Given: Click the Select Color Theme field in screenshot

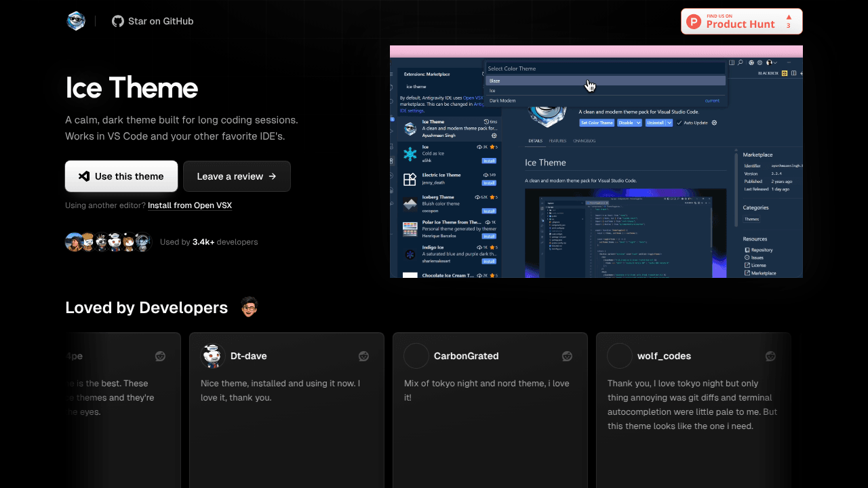Looking at the screenshot, I should click(x=606, y=68).
